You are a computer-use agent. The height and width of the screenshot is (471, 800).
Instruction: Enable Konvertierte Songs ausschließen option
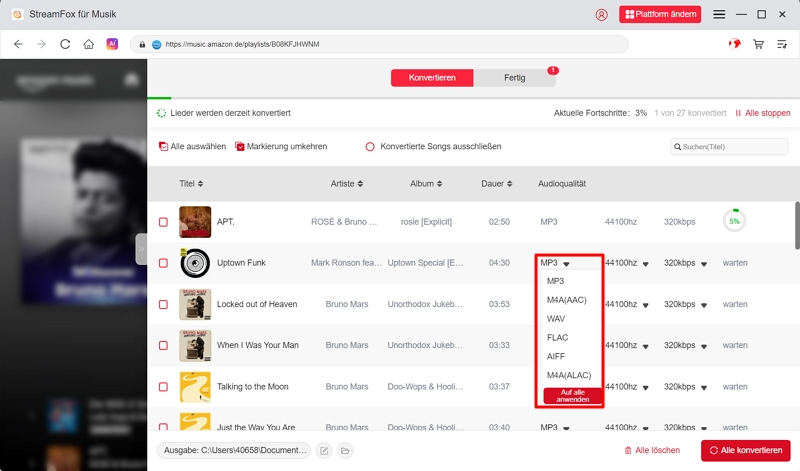click(x=370, y=146)
